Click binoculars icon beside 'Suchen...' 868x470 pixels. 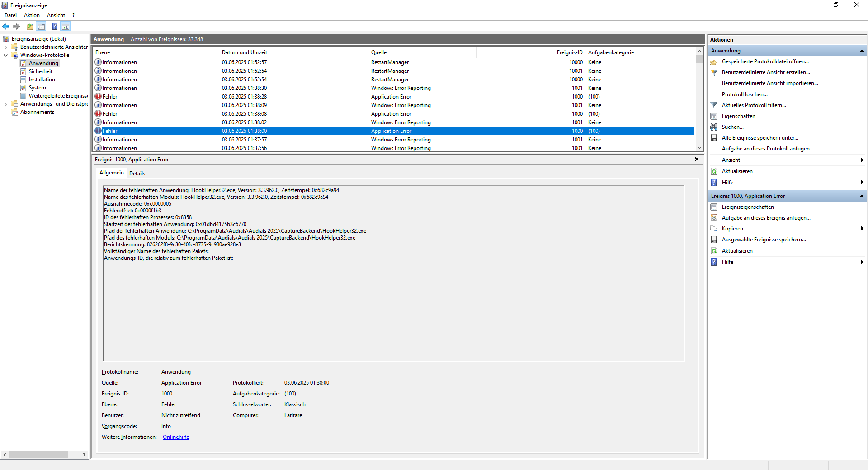pyautogui.click(x=714, y=127)
